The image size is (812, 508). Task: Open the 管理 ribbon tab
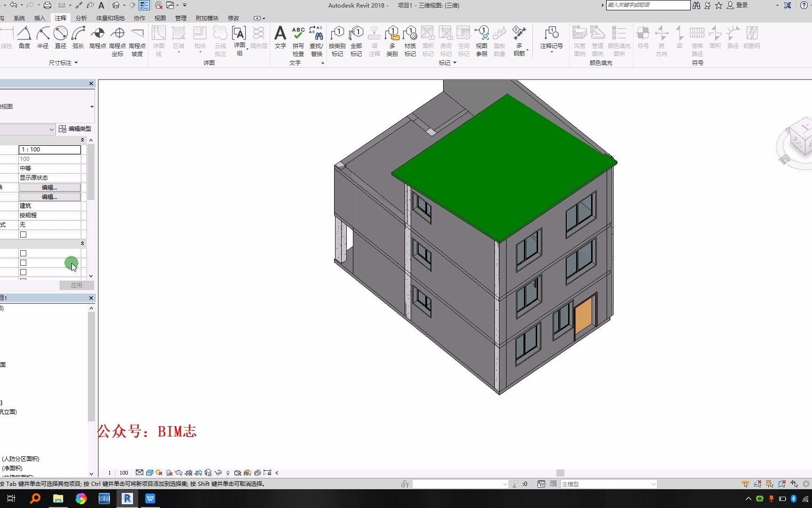180,18
